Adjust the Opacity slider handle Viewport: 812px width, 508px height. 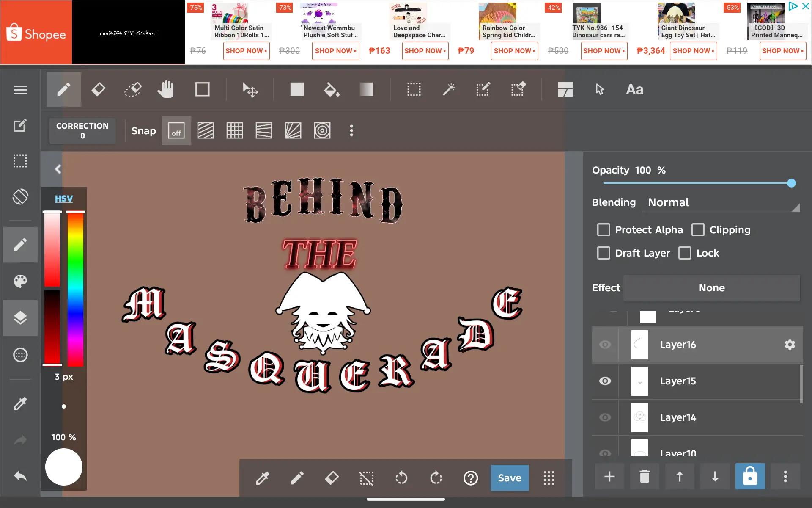pos(791,183)
